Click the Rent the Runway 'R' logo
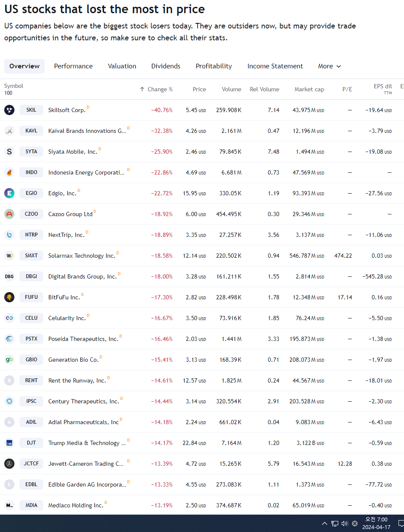Viewport: 404px width, 532px height. [9, 380]
